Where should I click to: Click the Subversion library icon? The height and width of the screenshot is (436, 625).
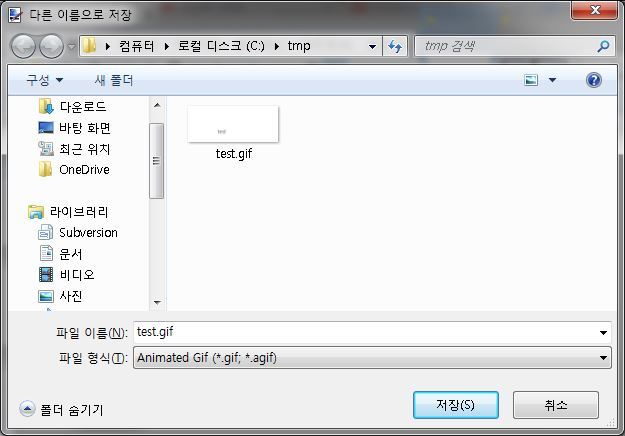[45, 232]
